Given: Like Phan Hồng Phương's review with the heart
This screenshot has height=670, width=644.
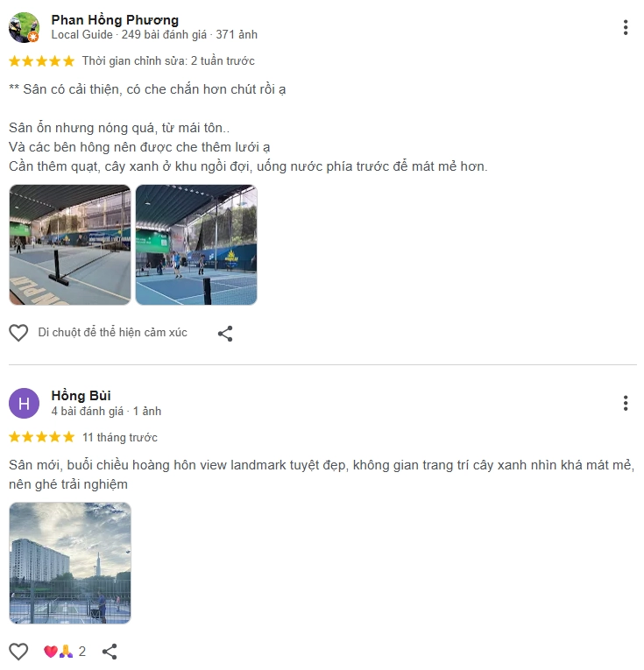Looking at the screenshot, I should [x=18, y=333].
